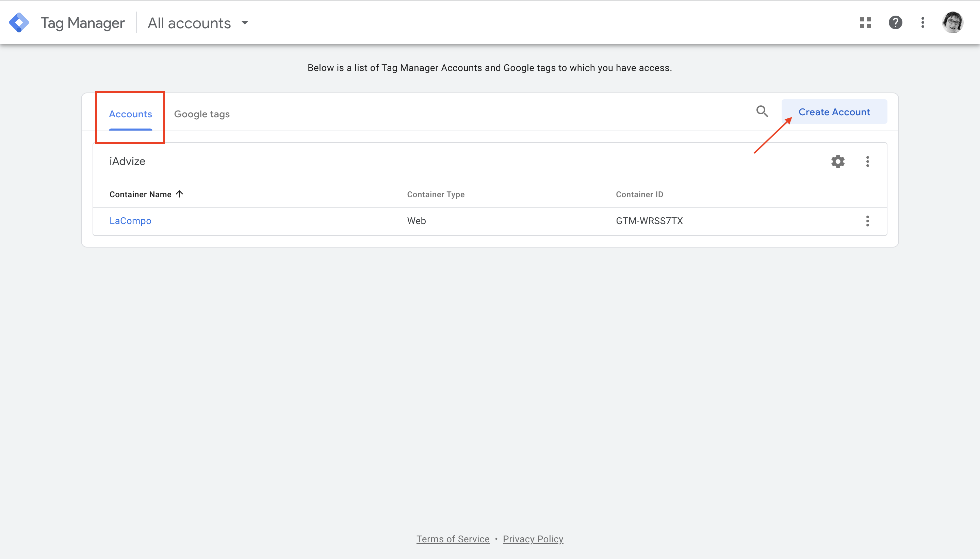
Task: Open LaCompo container row three-dot menu
Action: coord(867,221)
